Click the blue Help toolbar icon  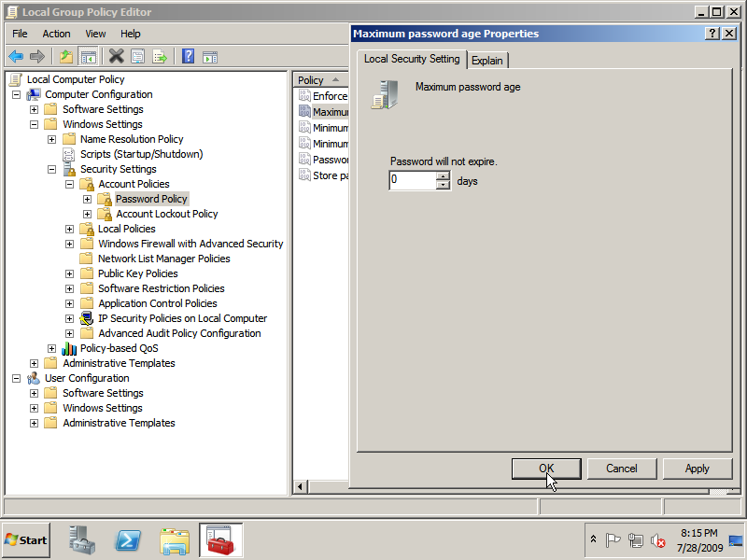tap(189, 56)
